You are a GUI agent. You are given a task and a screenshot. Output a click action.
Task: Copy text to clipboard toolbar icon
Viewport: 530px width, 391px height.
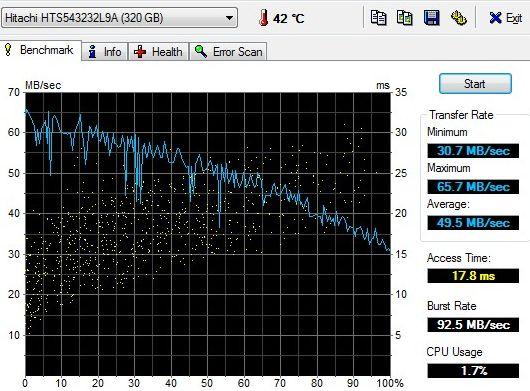378,18
